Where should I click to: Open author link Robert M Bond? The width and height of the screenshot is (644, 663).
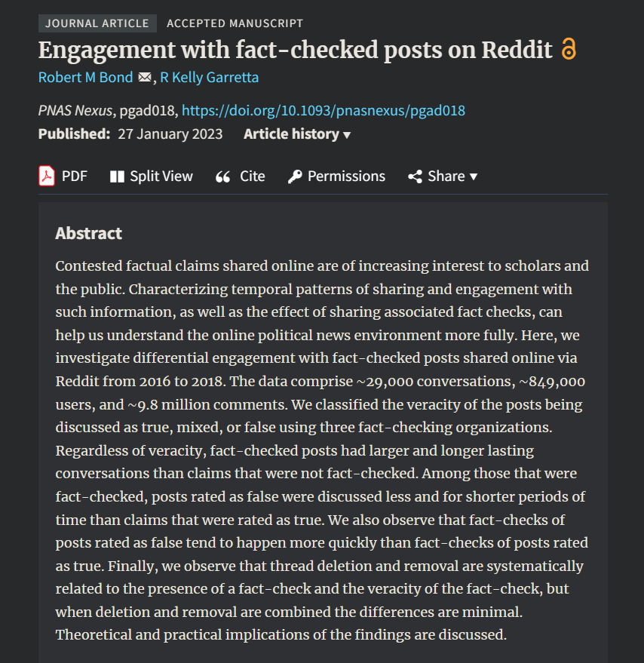[x=85, y=78]
